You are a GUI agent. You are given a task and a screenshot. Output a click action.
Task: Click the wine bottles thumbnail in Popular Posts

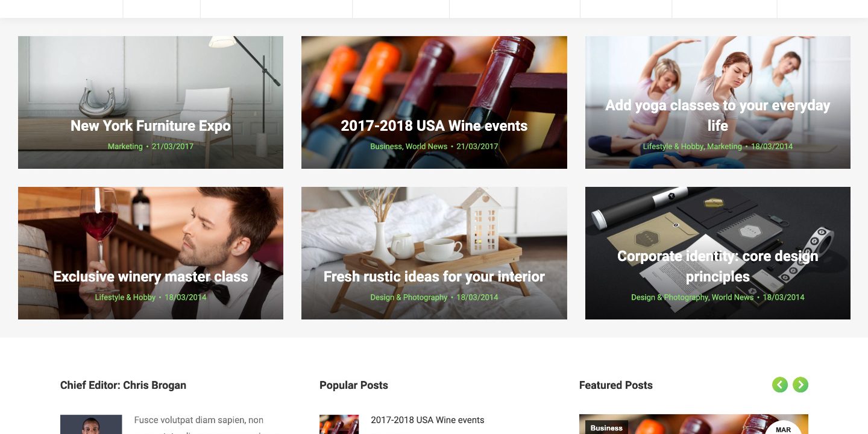coord(339,424)
